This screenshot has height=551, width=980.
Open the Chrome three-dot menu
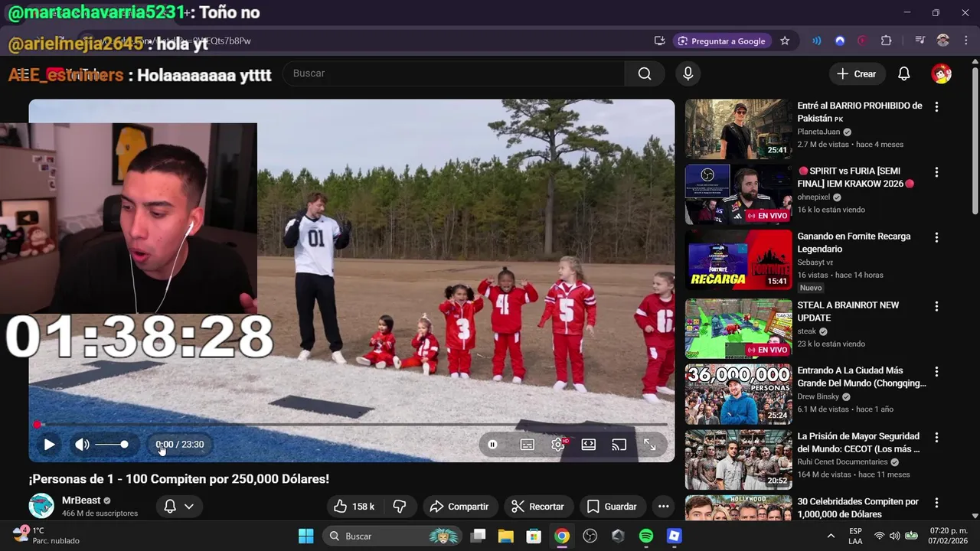tap(965, 41)
